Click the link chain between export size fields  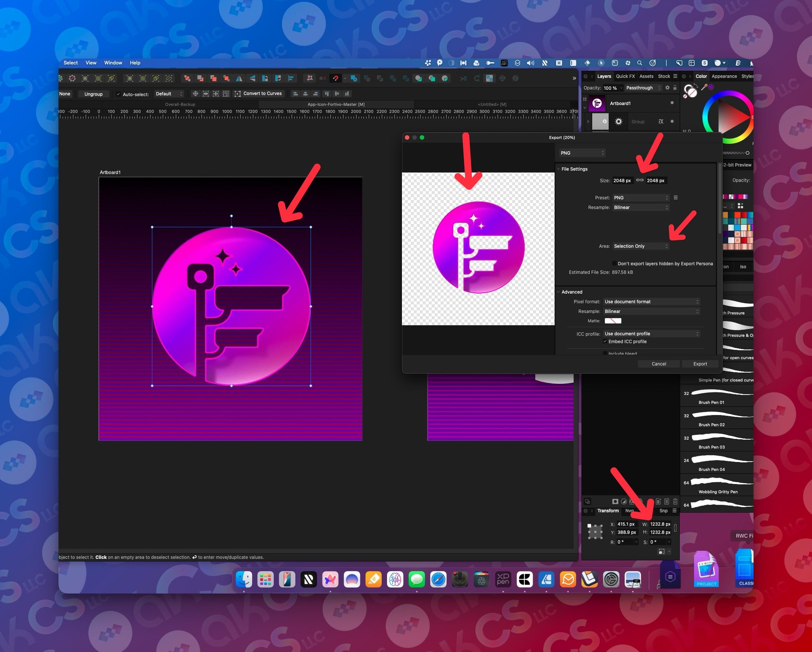pyautogui.click(x=640, y=180)
